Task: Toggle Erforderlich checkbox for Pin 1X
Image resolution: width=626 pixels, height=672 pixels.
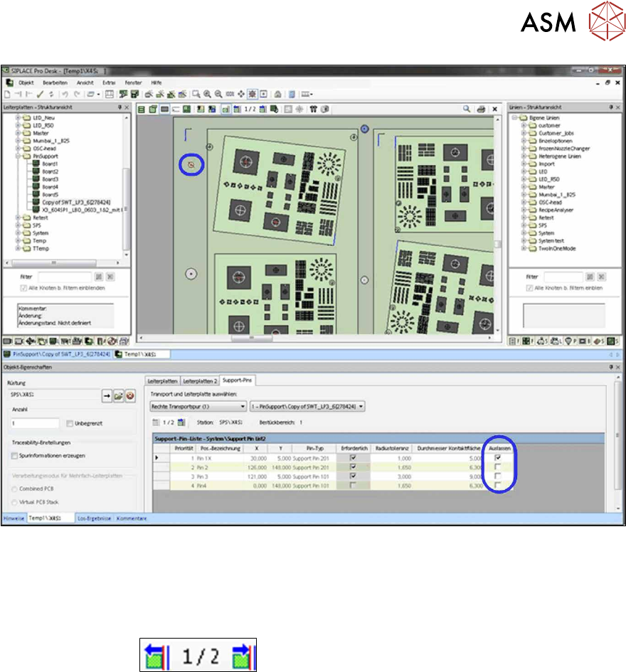Action: (x=353, y=458)
